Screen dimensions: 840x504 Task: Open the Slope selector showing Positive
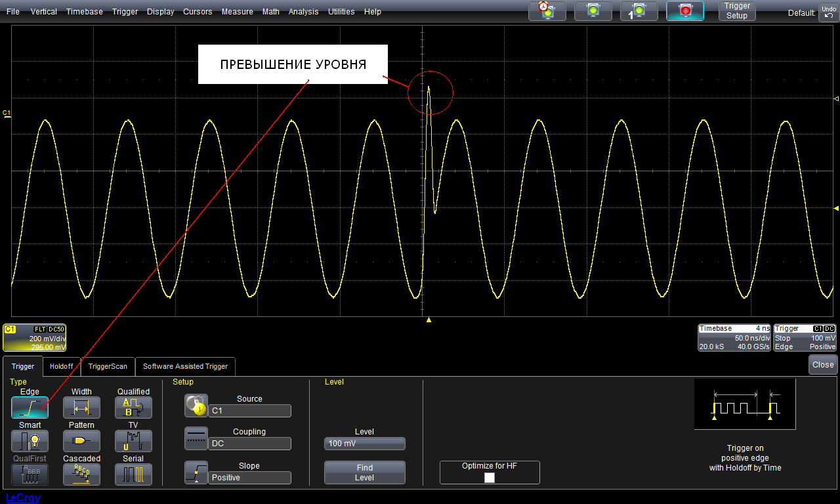249,478
